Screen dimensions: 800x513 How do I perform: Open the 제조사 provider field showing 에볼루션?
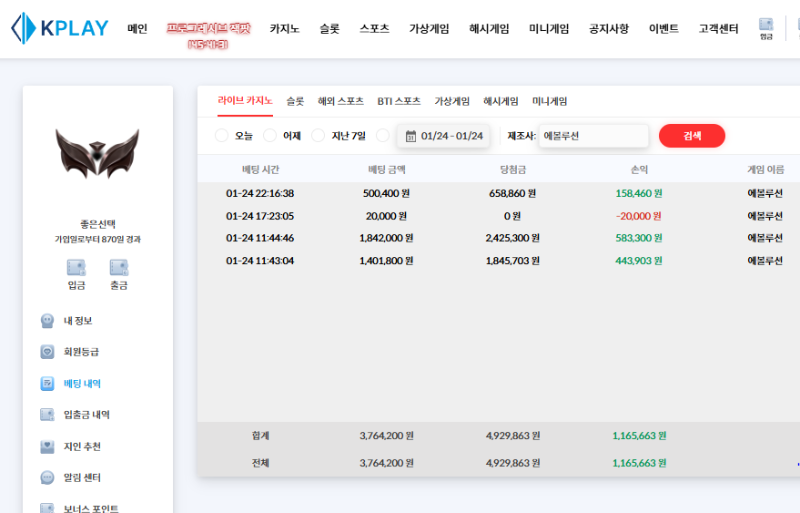[x=592, y=136]
